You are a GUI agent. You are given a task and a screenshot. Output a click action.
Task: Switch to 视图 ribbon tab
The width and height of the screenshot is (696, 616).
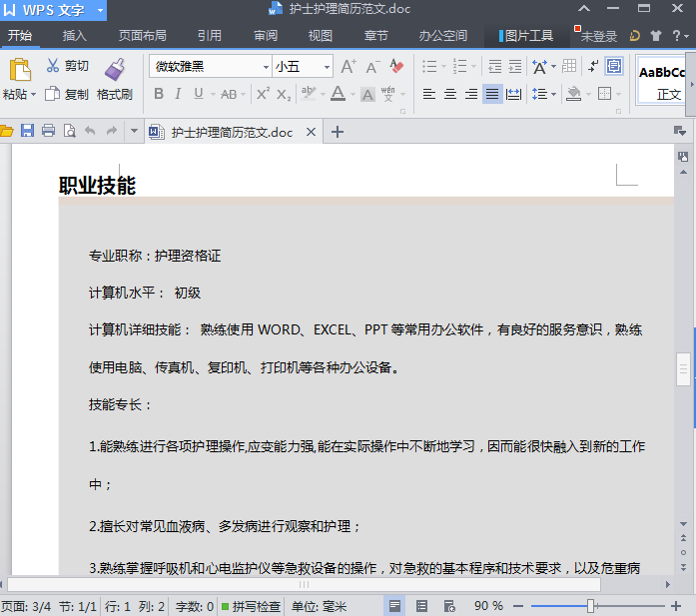(320, 36)
